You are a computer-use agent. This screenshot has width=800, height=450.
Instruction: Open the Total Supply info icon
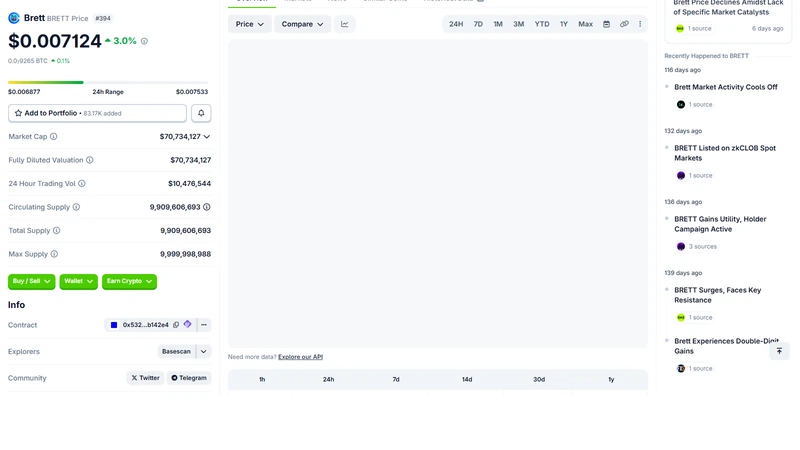(x=57, y=231)
